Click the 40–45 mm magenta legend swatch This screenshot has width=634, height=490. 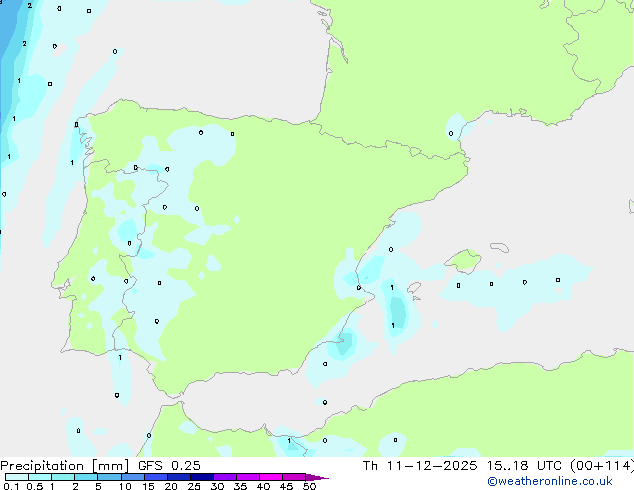tap(271, 477)
